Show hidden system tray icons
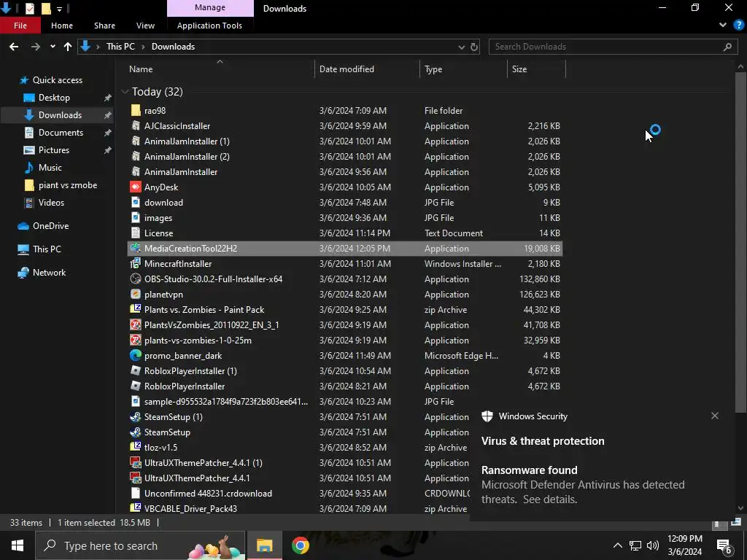 [617, 545]
